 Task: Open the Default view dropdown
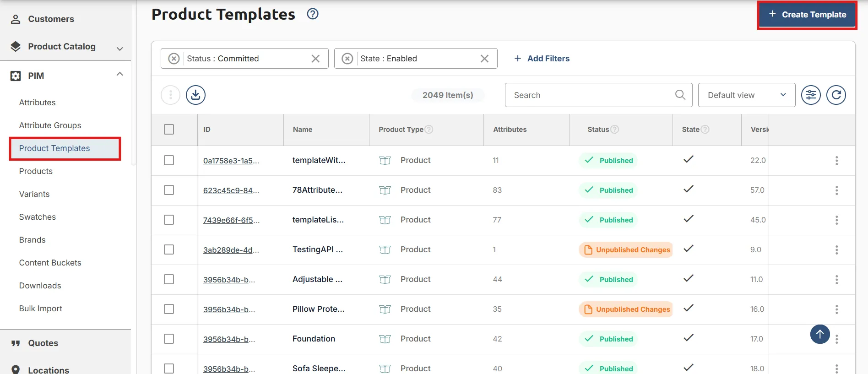(x=747, y=95)
